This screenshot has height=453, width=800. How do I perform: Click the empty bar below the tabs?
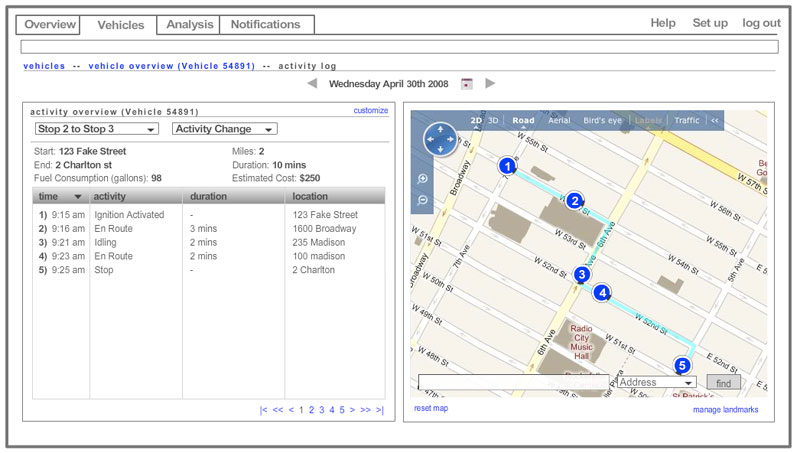click(x=399, y=47)
